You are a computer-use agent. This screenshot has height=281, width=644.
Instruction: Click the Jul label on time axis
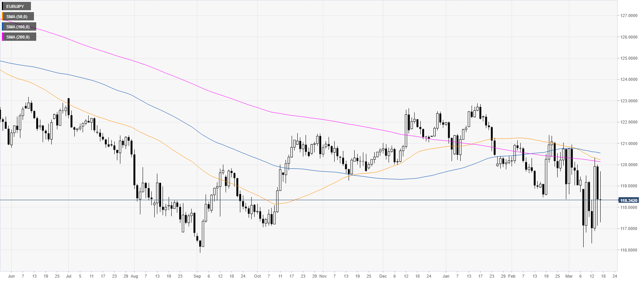tap(68, 276)
